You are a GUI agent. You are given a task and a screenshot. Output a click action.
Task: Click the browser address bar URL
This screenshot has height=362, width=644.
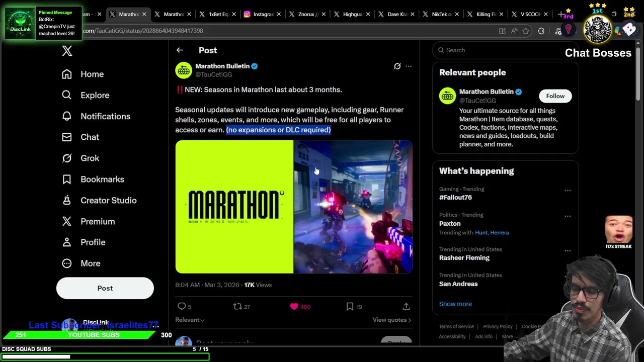(x=143, y=31)
